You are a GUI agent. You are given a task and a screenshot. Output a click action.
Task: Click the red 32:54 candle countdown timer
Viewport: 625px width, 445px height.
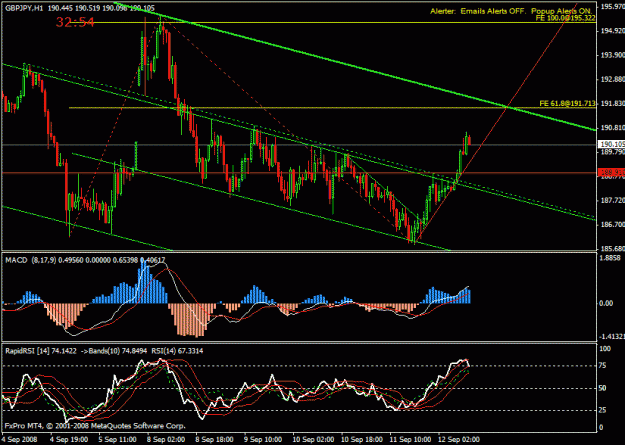(x=75, y=22)
